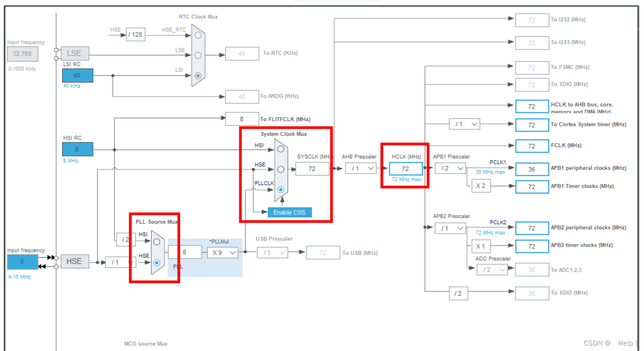Edit the HSE input frequency field

(22, 262)
